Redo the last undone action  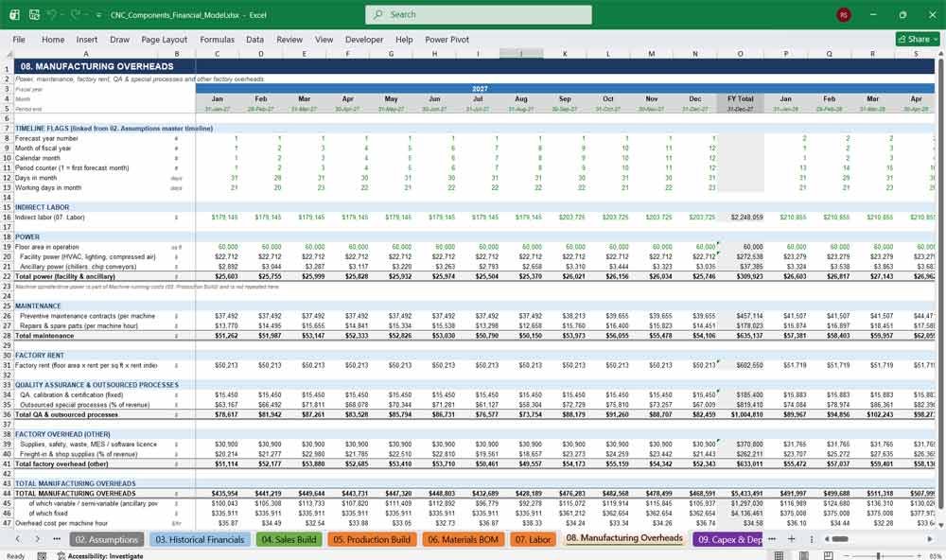pyautogui.click(x=76, y=14)
